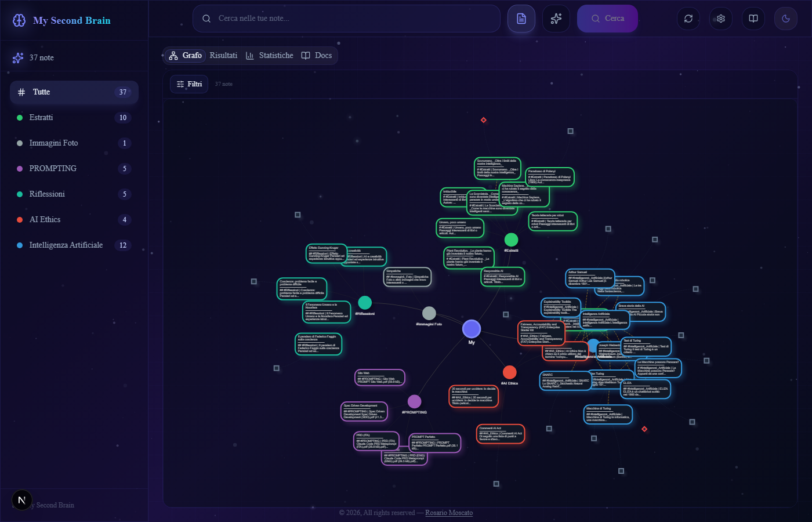Open the Breve storia della AI card
The height and width of the screenshot is (522, 812).
(x=641, y=311)
